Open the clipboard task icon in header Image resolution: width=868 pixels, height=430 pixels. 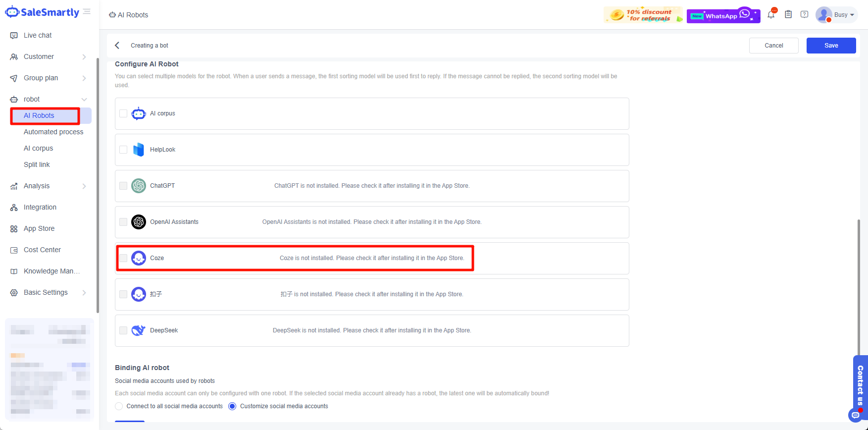[x=788, y=15]
